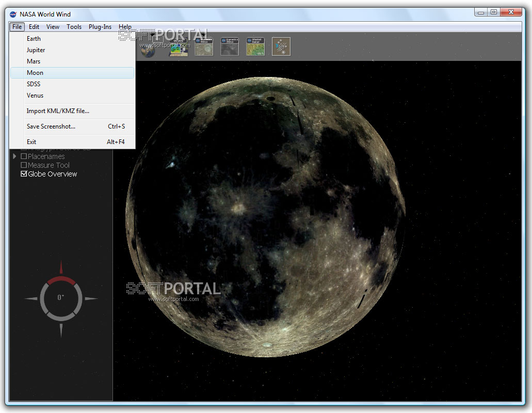Viewport: 532px width, 413px height.
Task: Enable the Placenames checkbox
Action: [x=24, y=156]
